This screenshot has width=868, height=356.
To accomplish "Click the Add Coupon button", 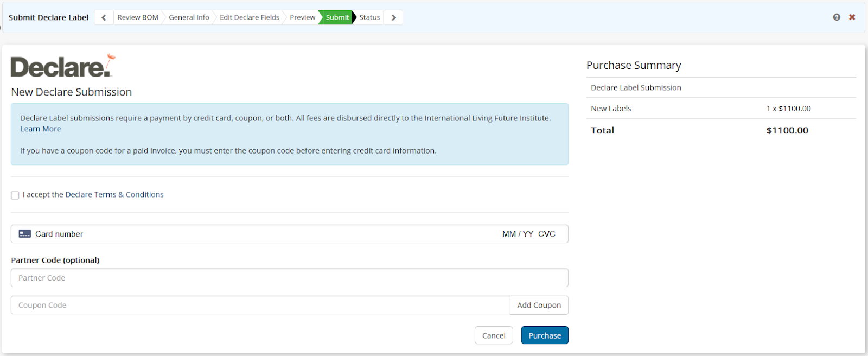I will (x=539, y=305).
